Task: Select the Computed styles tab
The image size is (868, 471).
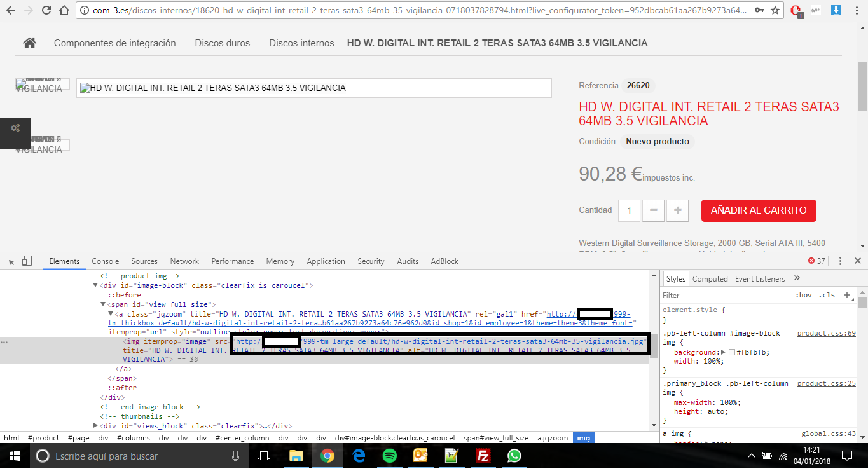Action: [x=710, y=278]
